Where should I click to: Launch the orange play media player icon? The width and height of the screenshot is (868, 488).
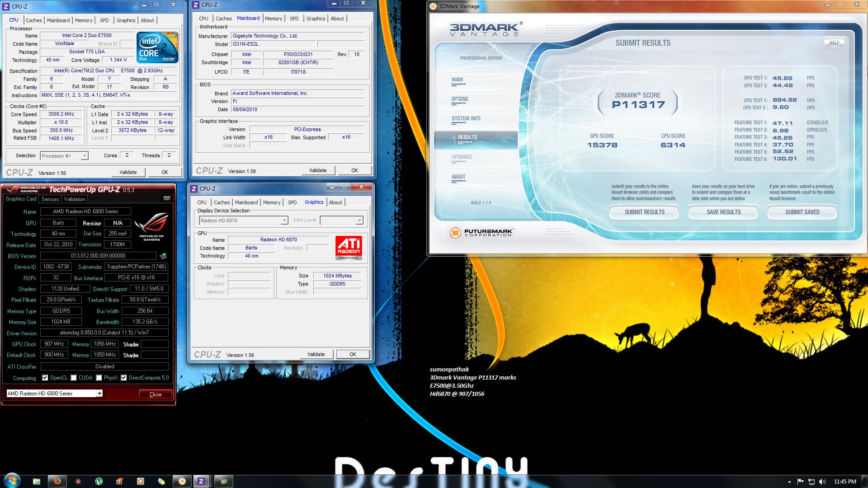point(141,481)
